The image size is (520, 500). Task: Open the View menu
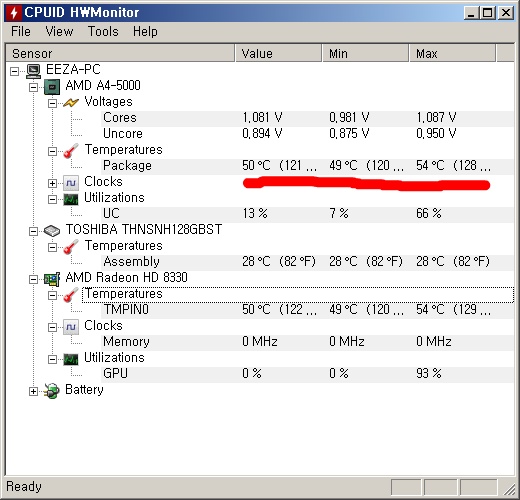click(59, 32)
